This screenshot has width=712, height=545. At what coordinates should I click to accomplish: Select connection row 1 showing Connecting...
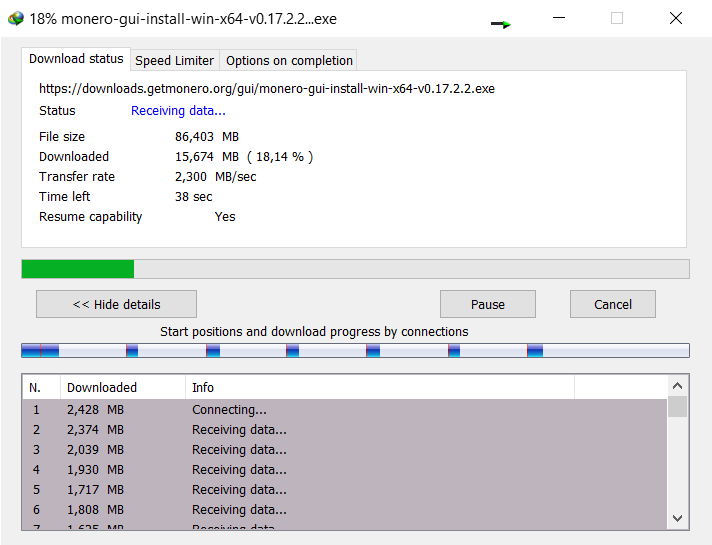345,410
